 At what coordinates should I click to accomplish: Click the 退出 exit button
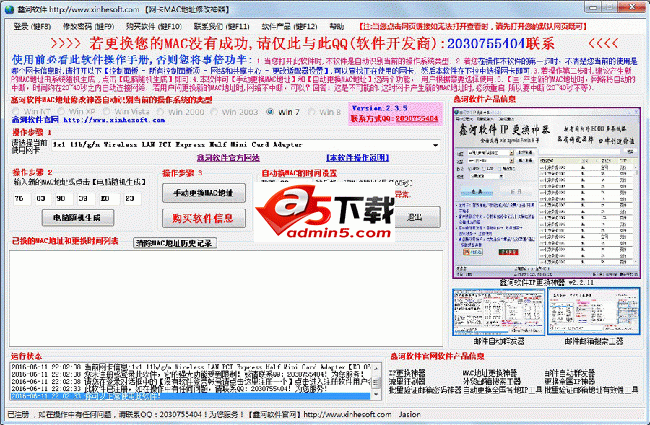[416, 217]
